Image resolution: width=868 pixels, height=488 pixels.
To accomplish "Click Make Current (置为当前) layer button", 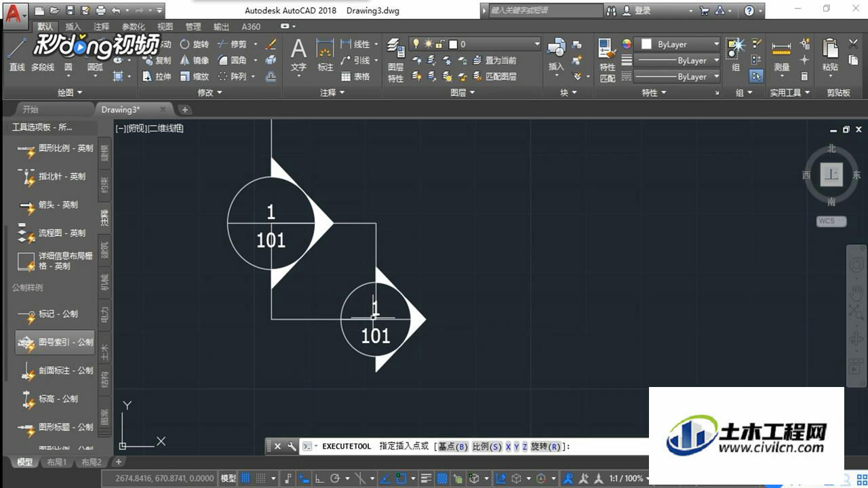I will tap(495, 60).
